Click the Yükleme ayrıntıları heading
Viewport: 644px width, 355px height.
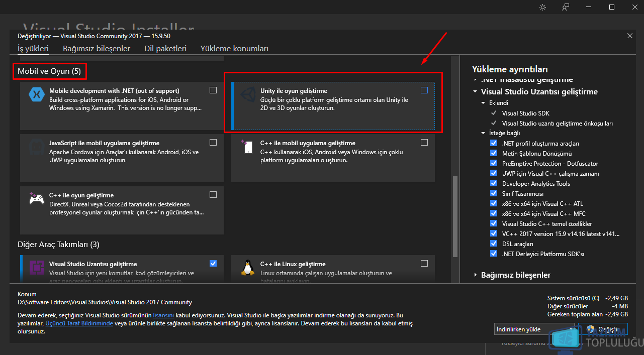510,69
